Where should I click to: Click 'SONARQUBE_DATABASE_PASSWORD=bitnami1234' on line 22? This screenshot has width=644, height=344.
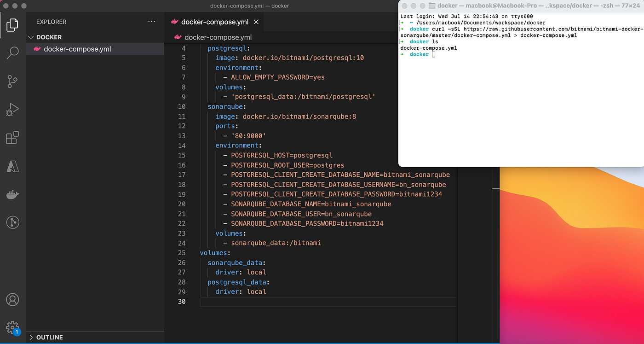pos(307,223)
